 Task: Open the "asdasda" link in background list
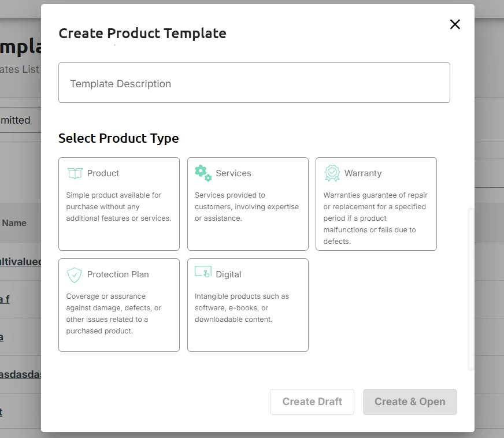(x=21, y=374)
